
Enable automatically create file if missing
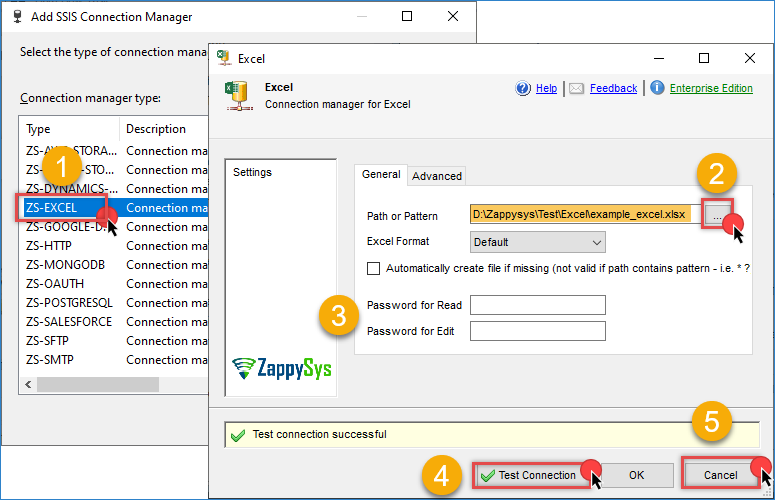pos(374,268)
